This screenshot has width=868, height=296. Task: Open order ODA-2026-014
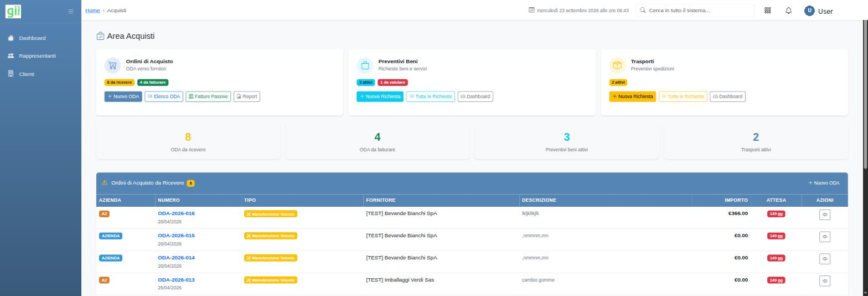point(176,258)
